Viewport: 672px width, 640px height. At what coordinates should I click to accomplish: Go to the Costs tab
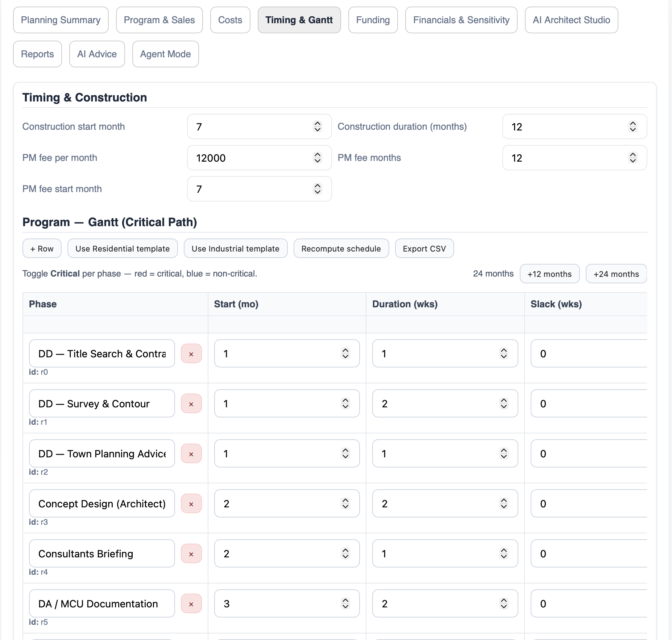coord(230,20)
